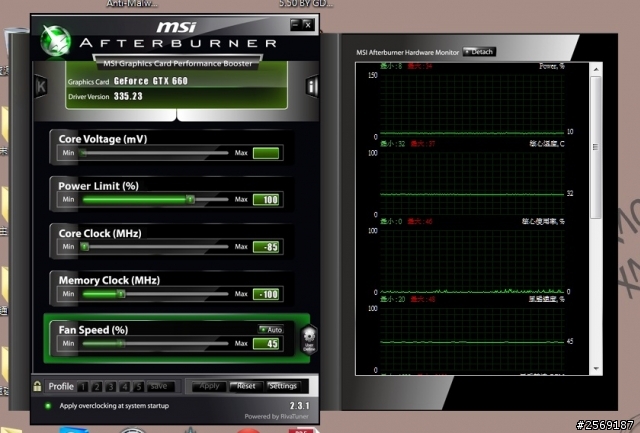This screenshot has height=433, width=640.
Task: Toggle the fan speed Auto button
Action: (x=271, y=329)
